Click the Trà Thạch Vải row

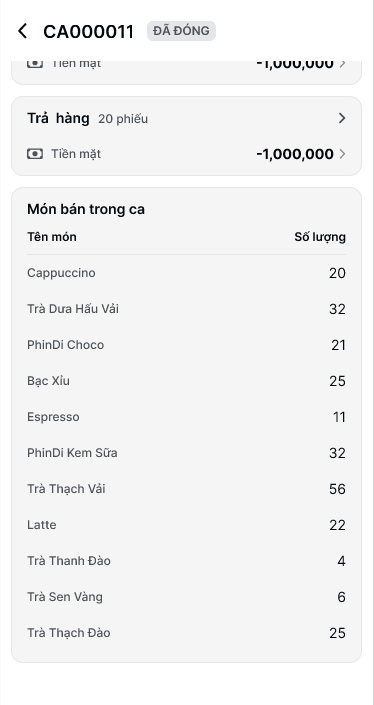coord(187,489)
